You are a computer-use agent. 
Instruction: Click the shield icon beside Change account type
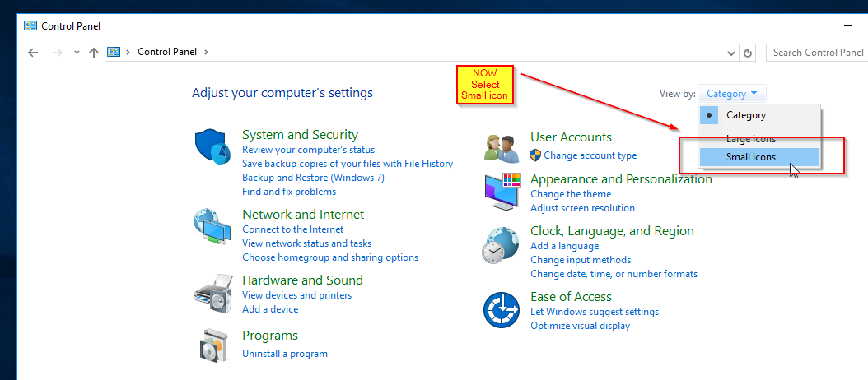(x=535, y=155)
